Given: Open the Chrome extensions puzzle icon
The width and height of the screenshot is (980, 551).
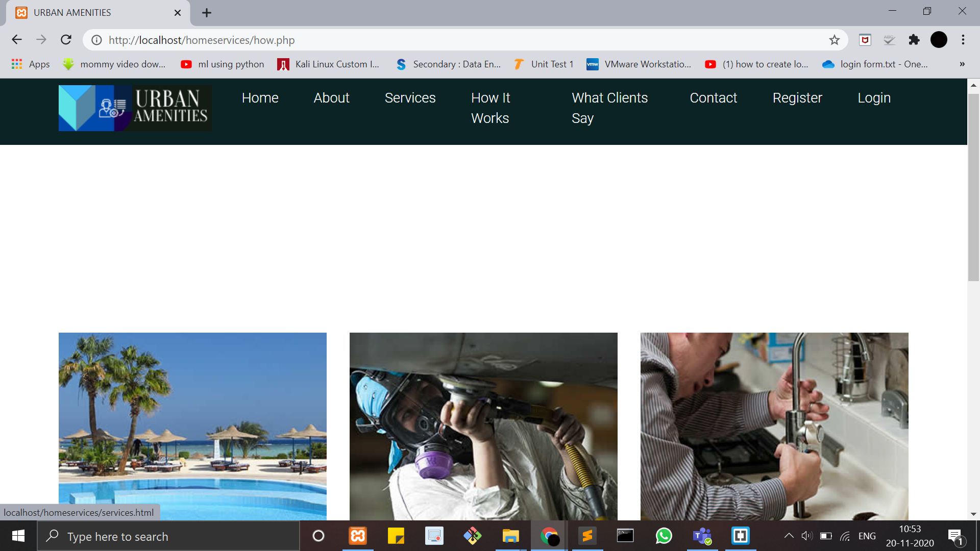Looking at the screenshot, I should [914, 40].
